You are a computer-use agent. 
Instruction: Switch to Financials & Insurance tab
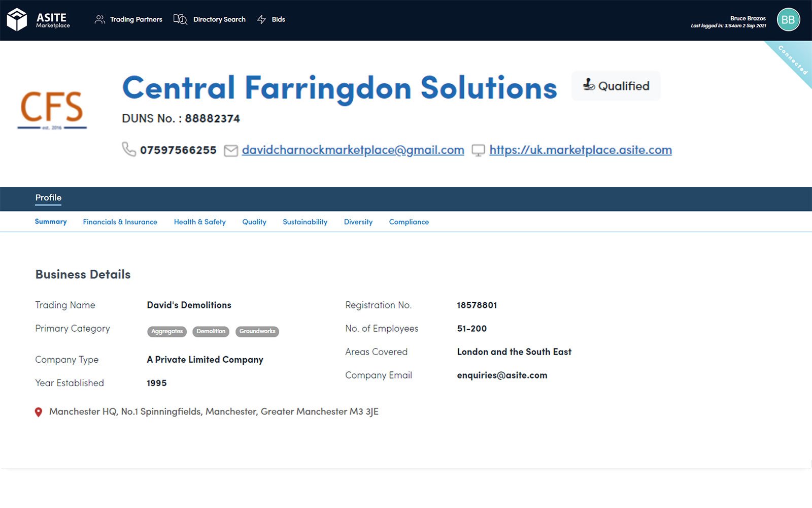120,222
